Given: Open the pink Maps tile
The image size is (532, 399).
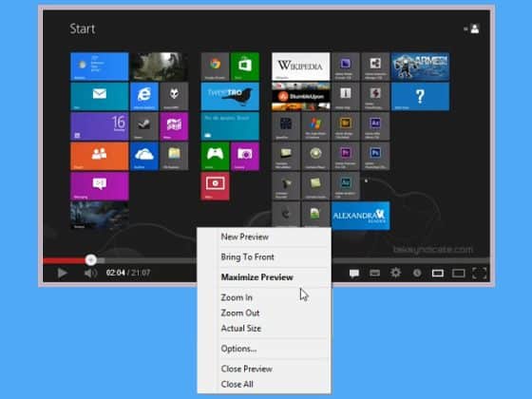Looking at the screenshot, I should [x=174, y=126].
